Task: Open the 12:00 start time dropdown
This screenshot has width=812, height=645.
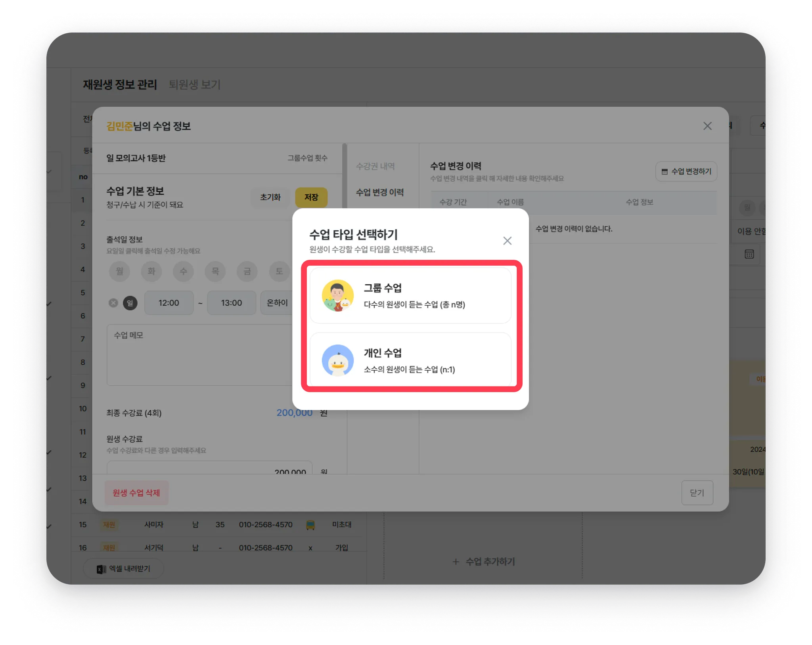Action: pos(169,303)
